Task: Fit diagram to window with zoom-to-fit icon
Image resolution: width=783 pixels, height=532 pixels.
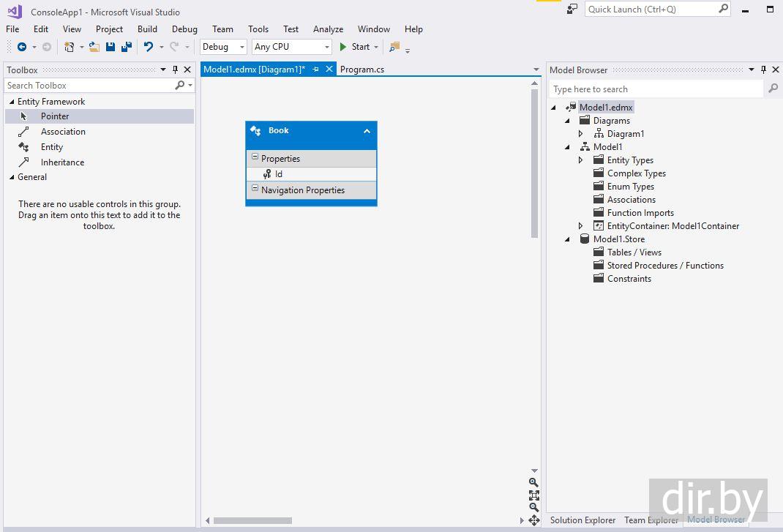Action: [x=533, y=495]
